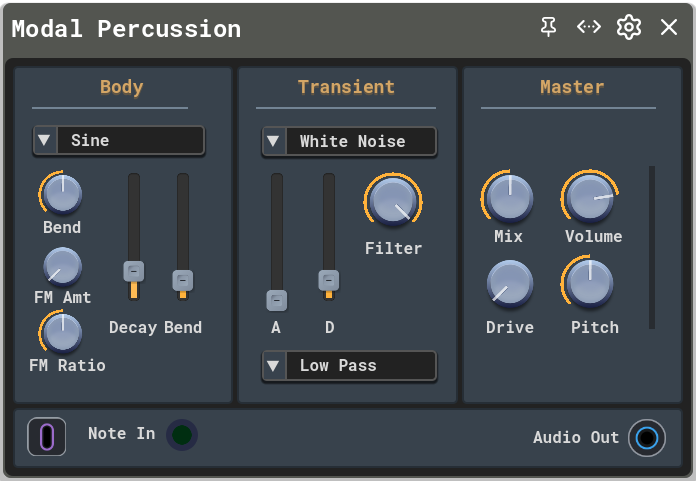Click the Master section heading
This screenshot has height=481, width=696.
[572, 87]
